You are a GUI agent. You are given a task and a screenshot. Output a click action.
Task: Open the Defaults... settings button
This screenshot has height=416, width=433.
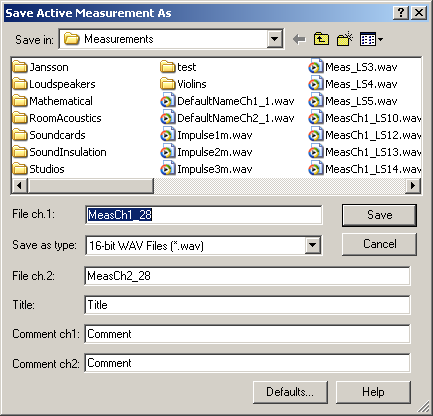click(x=290, y=392)
